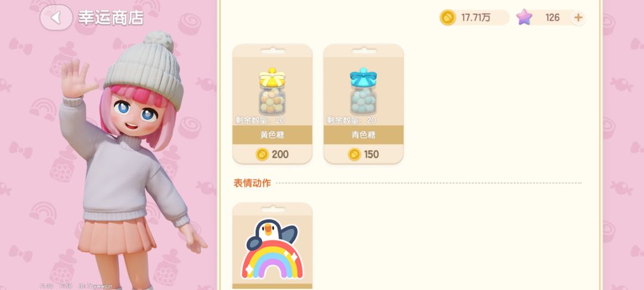This screenshot has width=644, height=290.
Task: Buy 黄色糖 for 200 coins
Action: 273,155
